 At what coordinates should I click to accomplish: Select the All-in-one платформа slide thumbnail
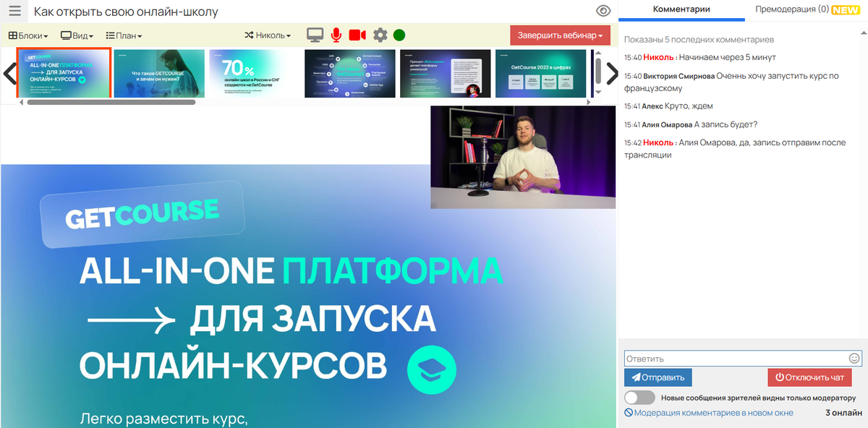click(64, 73)
